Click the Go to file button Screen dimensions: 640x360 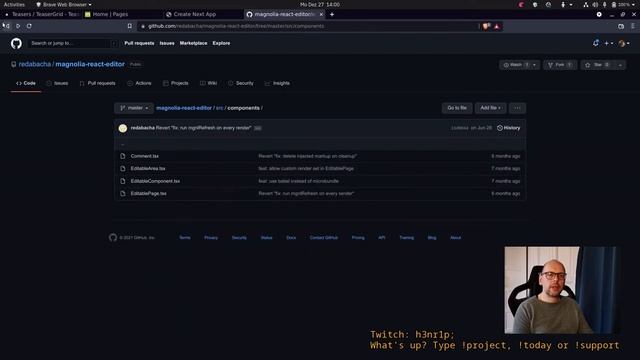(457, 108)
